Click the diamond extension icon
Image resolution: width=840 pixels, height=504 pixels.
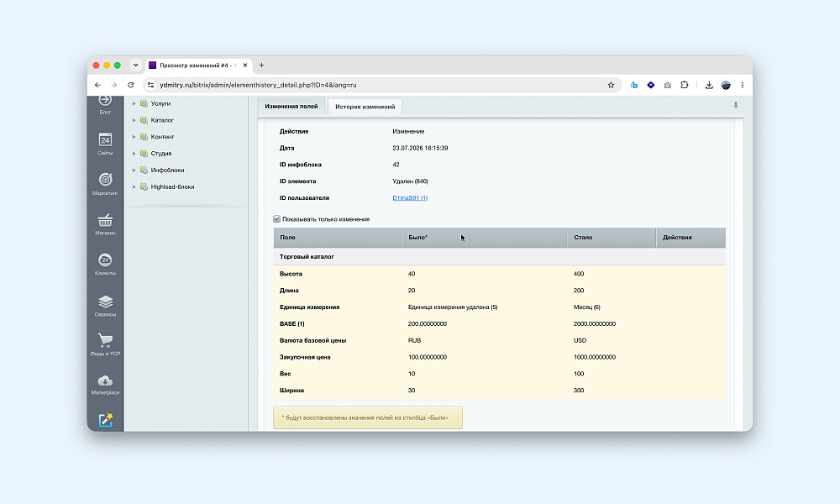tap(651, 85)
